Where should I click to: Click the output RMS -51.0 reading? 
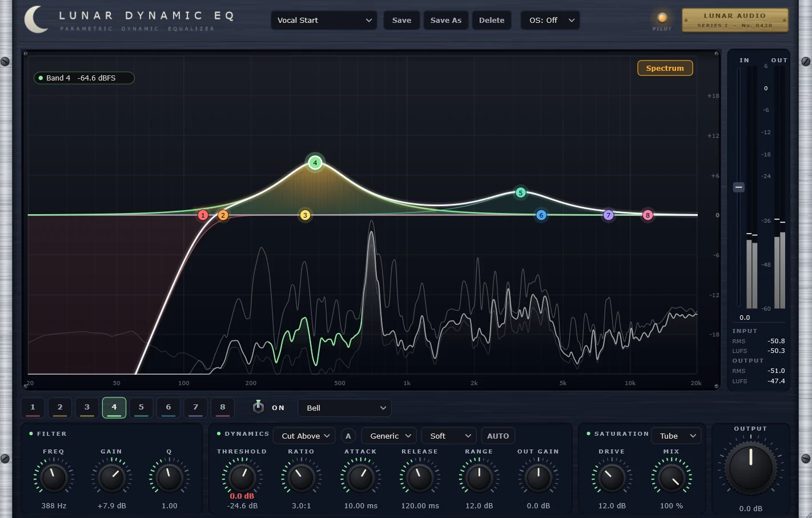(776, 371)
